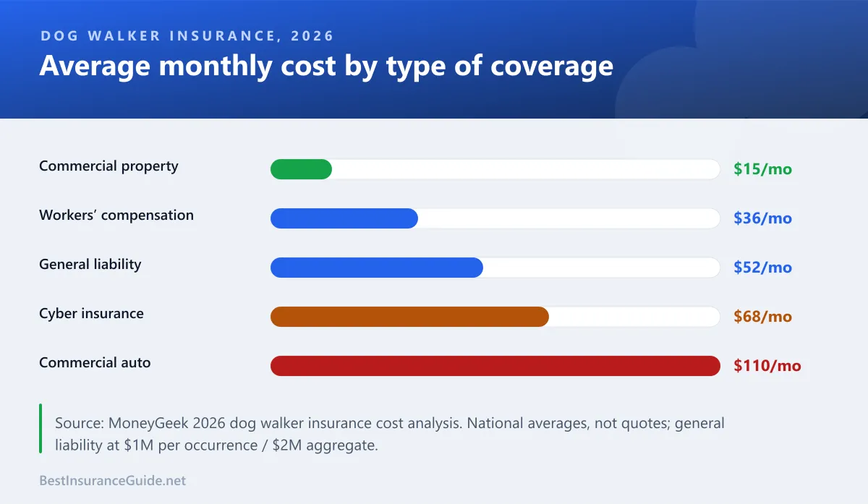Click the blue General liability bar
Viewport: 868px width, 504px height.
377,268
